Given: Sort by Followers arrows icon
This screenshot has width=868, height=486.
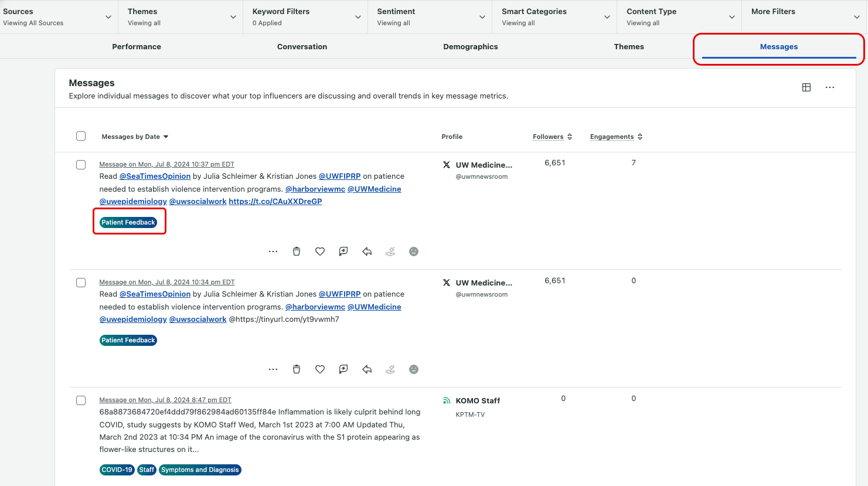Looking at the screenshot, I should coord(570,137).
